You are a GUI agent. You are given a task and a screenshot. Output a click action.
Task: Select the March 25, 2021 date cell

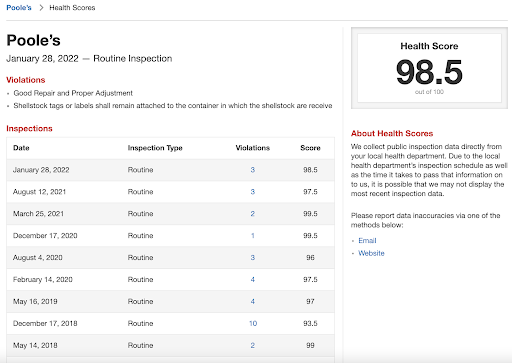pos(38,214)
